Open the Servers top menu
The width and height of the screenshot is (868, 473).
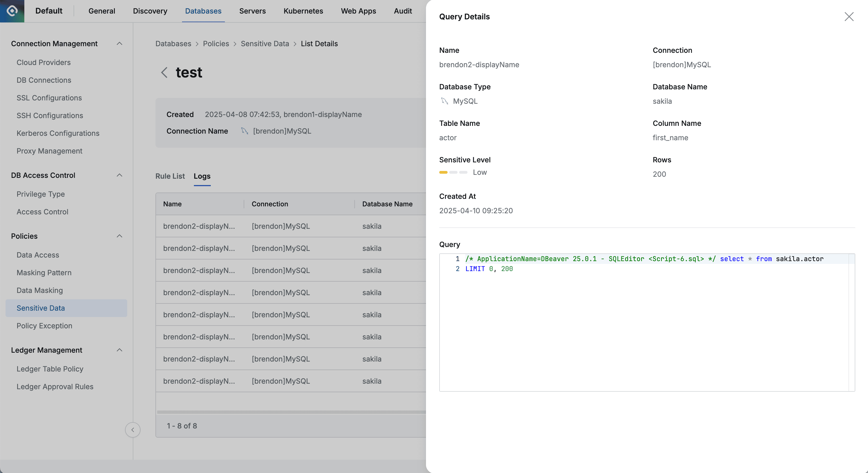252,11
